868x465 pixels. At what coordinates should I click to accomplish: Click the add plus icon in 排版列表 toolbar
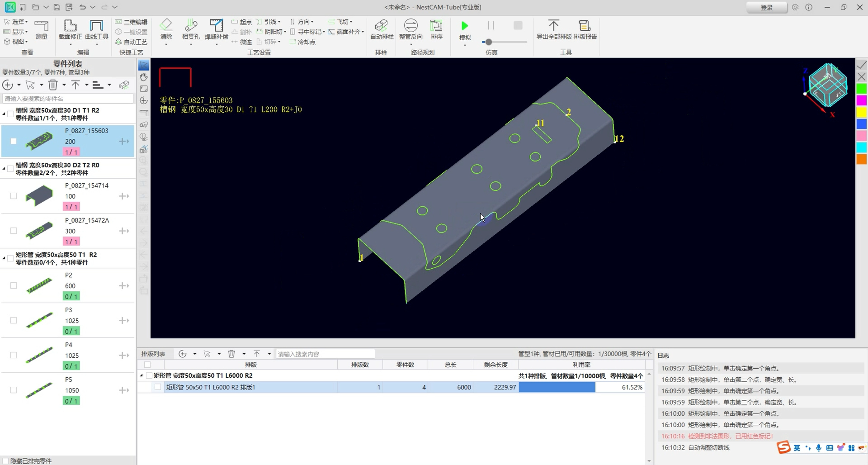183,354
